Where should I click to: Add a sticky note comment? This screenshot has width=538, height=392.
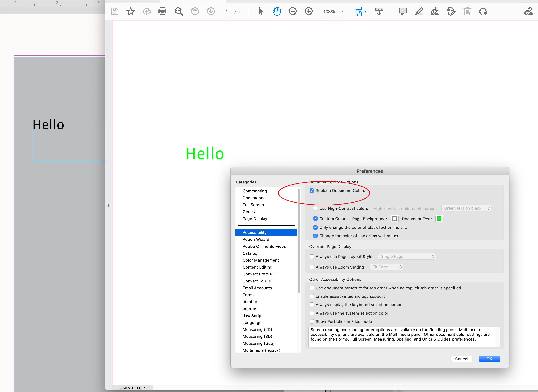tap(403, 11)
